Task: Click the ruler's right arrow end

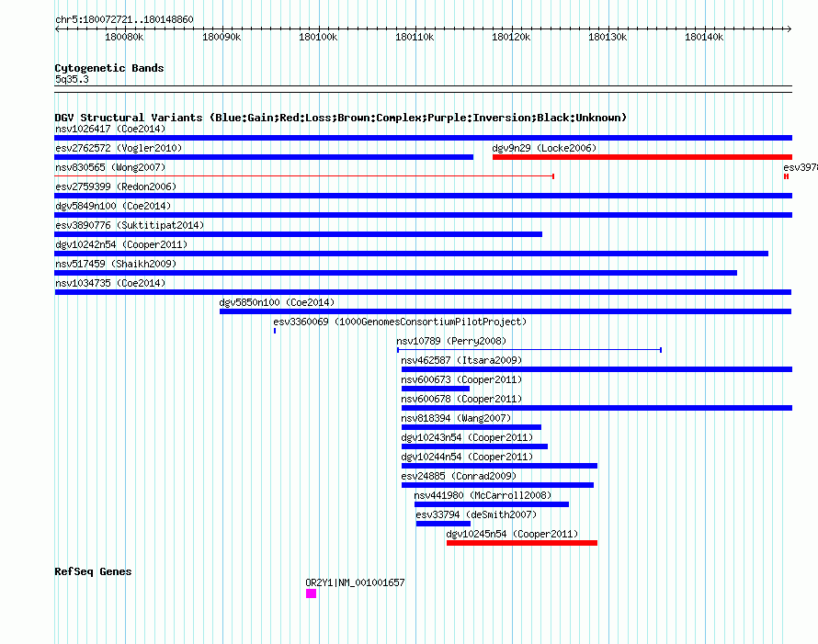Action: (790, 28)
